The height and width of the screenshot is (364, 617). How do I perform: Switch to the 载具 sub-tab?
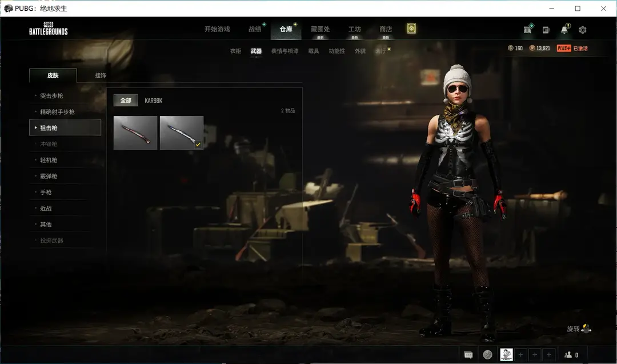314,51
